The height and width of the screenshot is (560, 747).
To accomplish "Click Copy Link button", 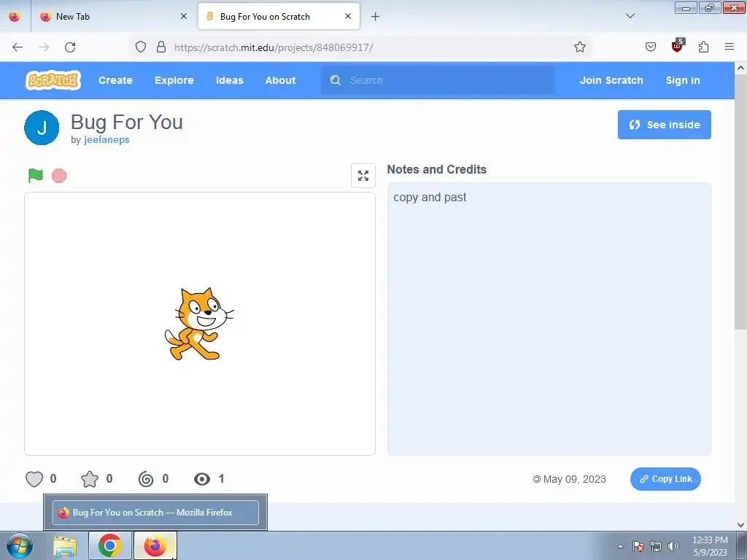I will (x=665, y=479).
